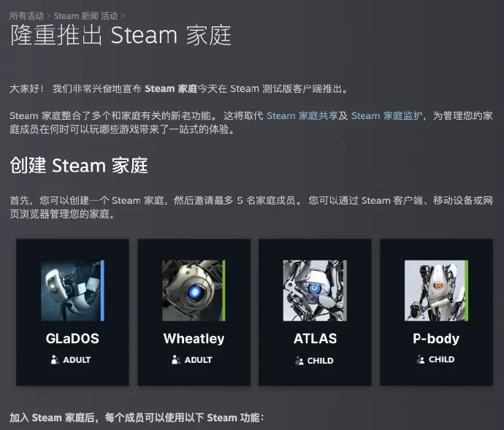Click the ATLAS member name
Viewport: 504px width, 430px height.
pyautogui.click(x=315, y=339)
